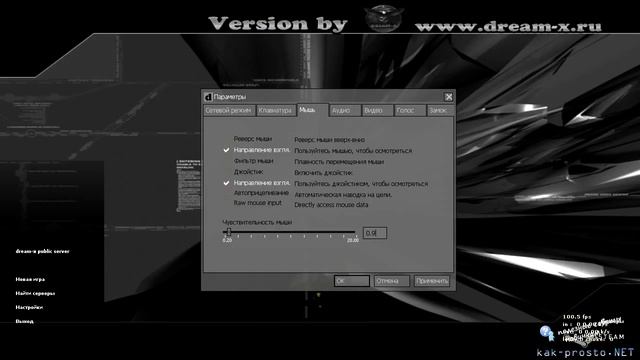
Task: Click the 'Directly access mouse data' text
Action: click(331, 205)
